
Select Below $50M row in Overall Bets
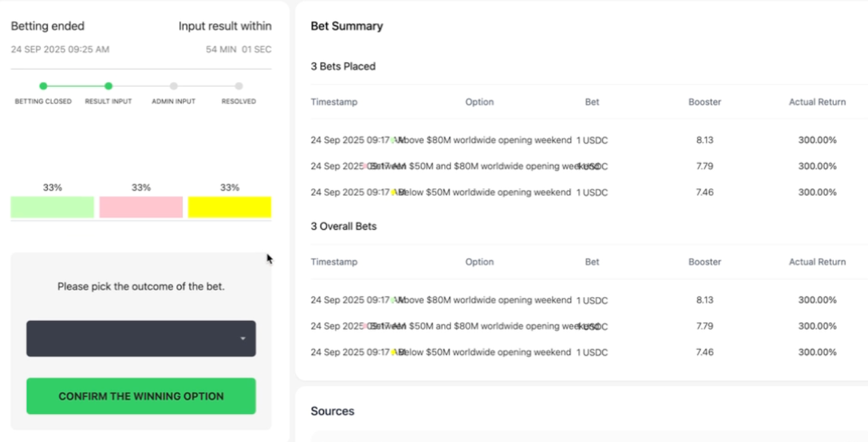click(x=485, y=352)
